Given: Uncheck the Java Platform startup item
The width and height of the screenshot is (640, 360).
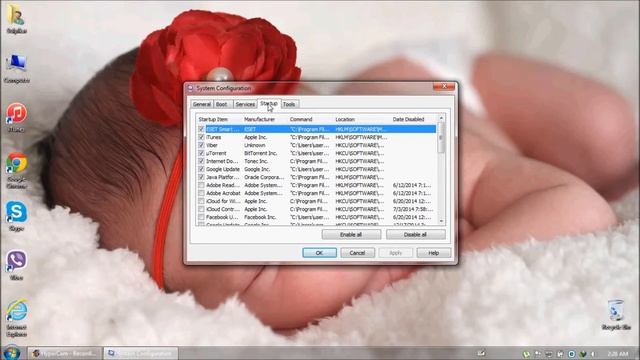Looking at the screenshot, I should click(201, 177).
